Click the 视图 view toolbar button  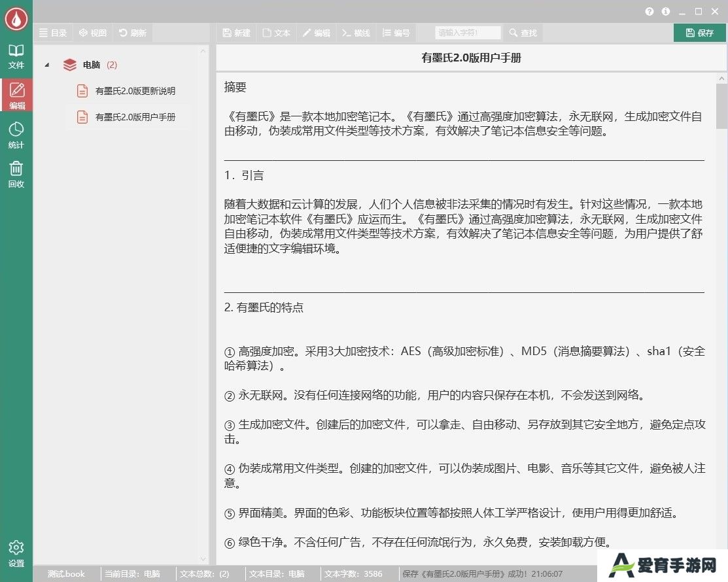tap(93, 33)
